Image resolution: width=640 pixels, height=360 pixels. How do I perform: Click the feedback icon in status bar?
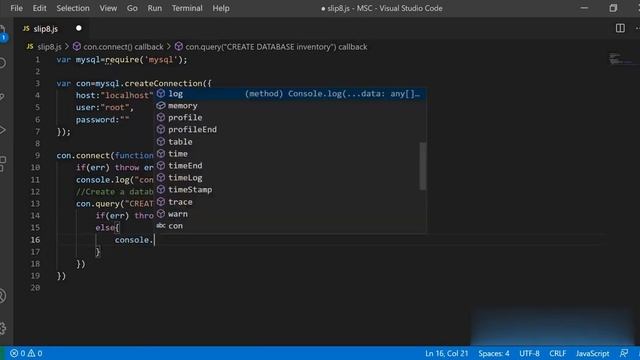(624, 353)
